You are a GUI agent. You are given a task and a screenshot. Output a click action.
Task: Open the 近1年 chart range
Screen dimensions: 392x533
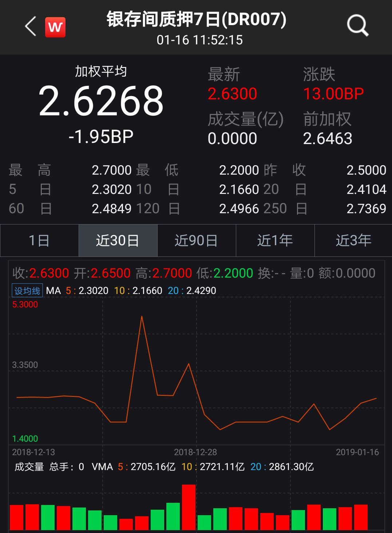click(x=275, y=240)
